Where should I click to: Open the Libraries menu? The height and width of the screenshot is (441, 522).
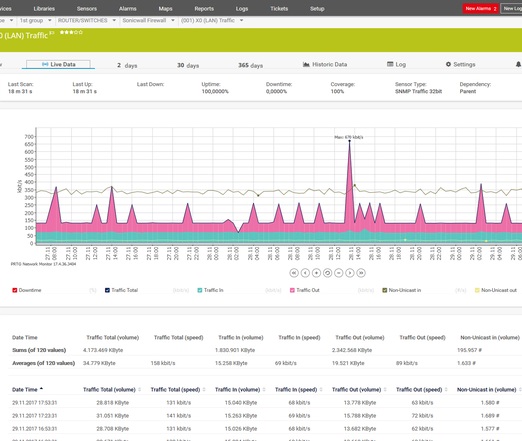[x=44, y=9]
